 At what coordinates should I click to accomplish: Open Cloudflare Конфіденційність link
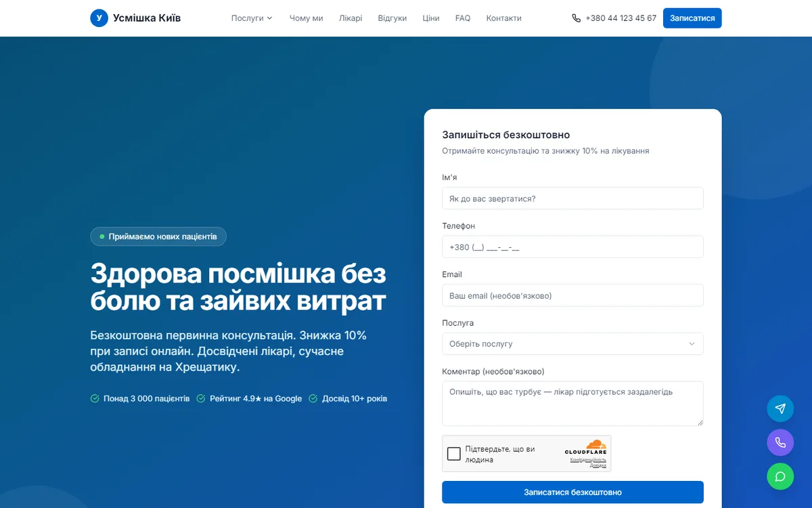[588, 460]
